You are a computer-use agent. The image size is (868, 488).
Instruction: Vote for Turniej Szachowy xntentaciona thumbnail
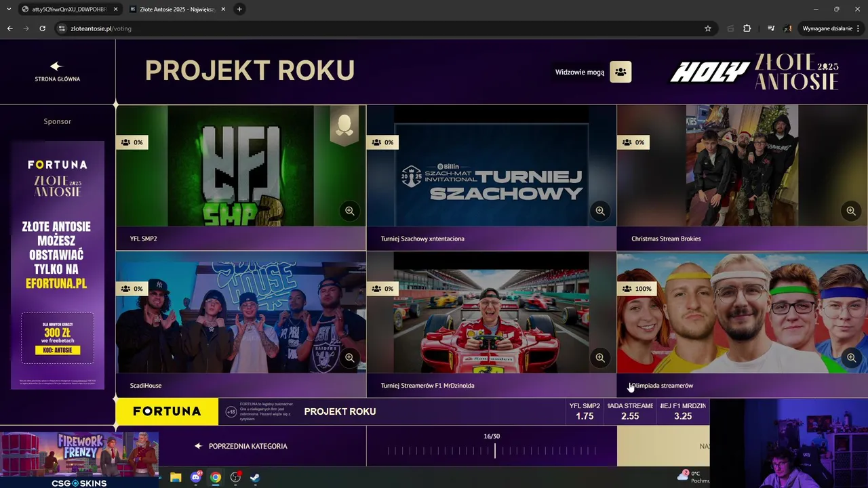(491, 165)
